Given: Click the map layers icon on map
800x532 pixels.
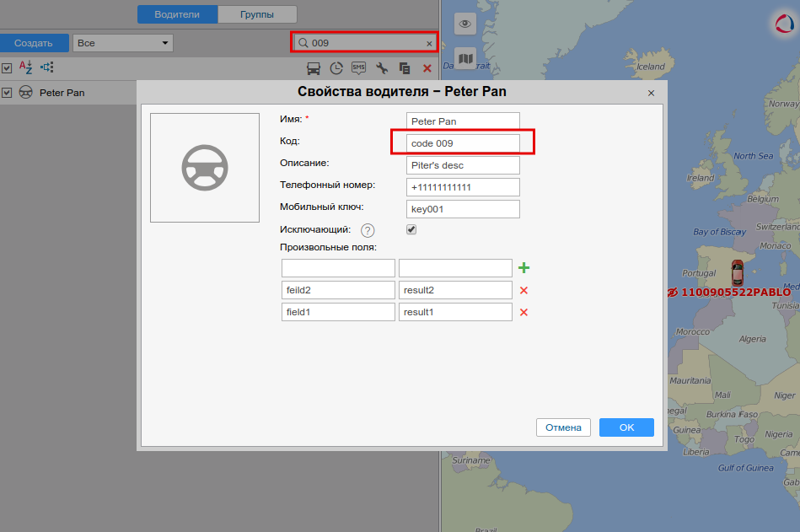Looking at the screenshot, I should coord(465,58).
